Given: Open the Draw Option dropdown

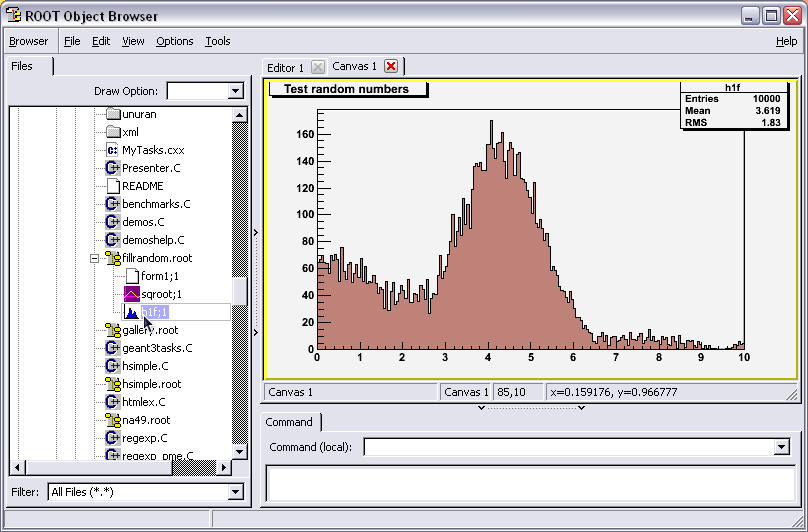Looking at the screenshot, I should [x=236, y=92].
